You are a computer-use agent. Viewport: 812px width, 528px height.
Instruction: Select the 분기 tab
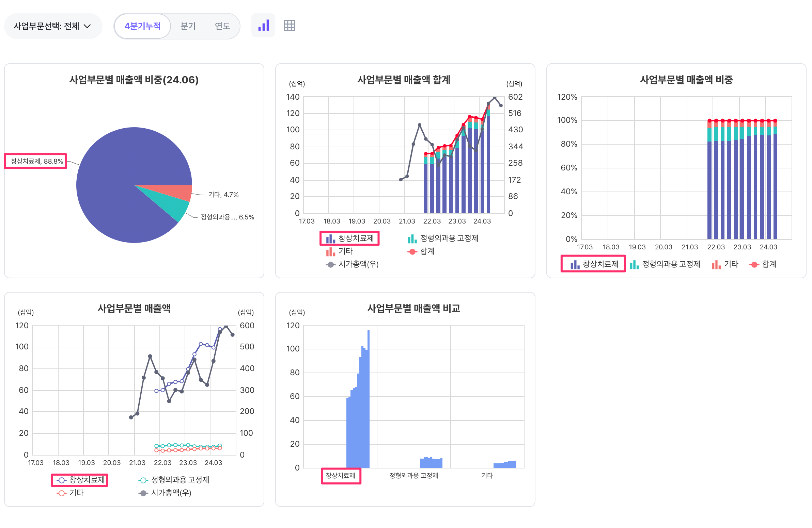click(x=188, y=26)
